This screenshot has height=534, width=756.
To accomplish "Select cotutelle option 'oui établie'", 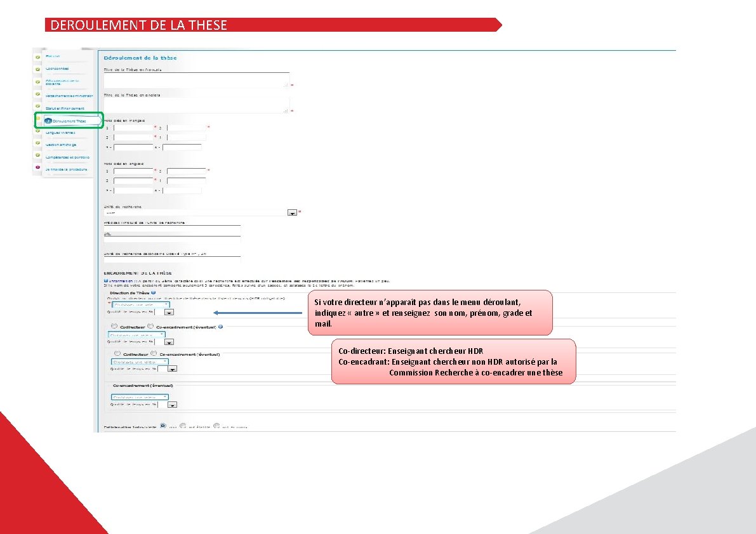I will pyautogui.click(x=183, y=426).
